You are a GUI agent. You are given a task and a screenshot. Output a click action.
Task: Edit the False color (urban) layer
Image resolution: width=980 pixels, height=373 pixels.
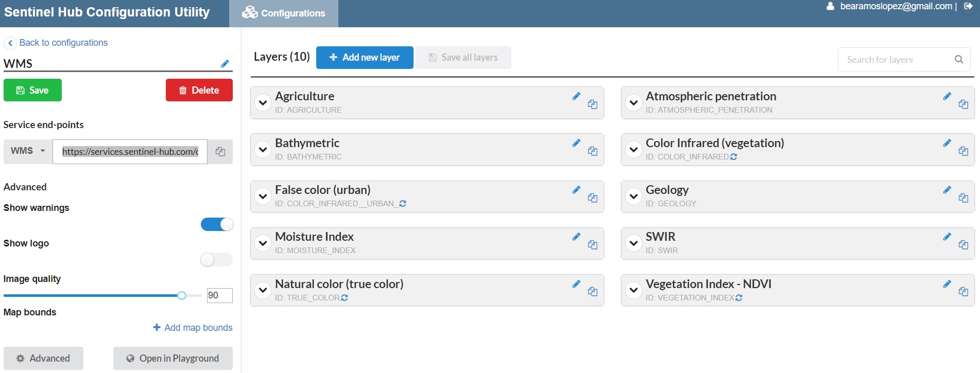(576, 190)
